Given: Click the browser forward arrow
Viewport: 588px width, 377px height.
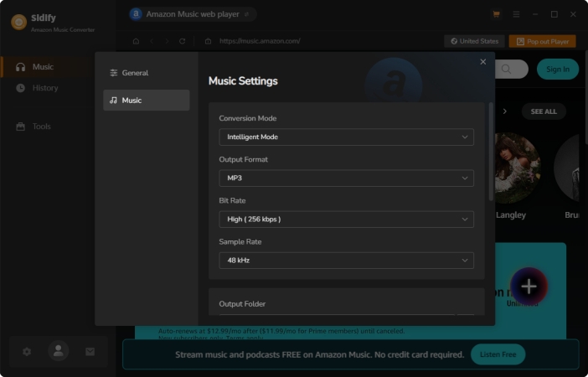Looking at the screenshot, I should [167, 41].
